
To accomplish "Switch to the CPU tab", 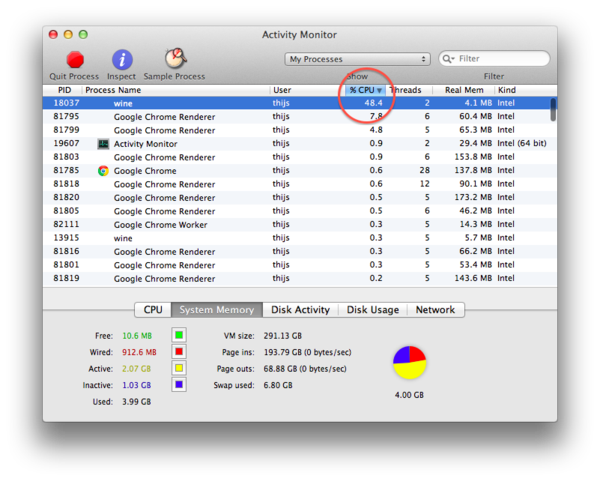I will (153, 310).
